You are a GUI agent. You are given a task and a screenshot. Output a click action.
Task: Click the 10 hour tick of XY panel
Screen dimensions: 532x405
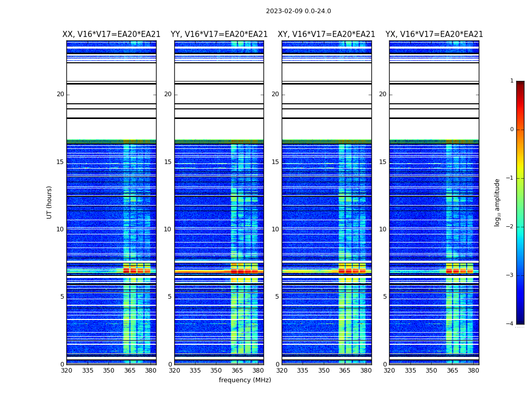coord(275,229)
